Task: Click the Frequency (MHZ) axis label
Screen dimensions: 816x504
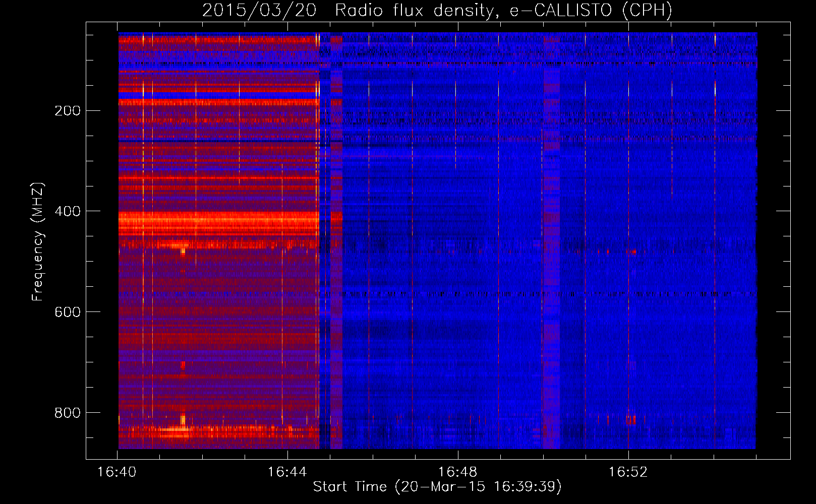Action: pyautogui.click(x=38, y=242)
